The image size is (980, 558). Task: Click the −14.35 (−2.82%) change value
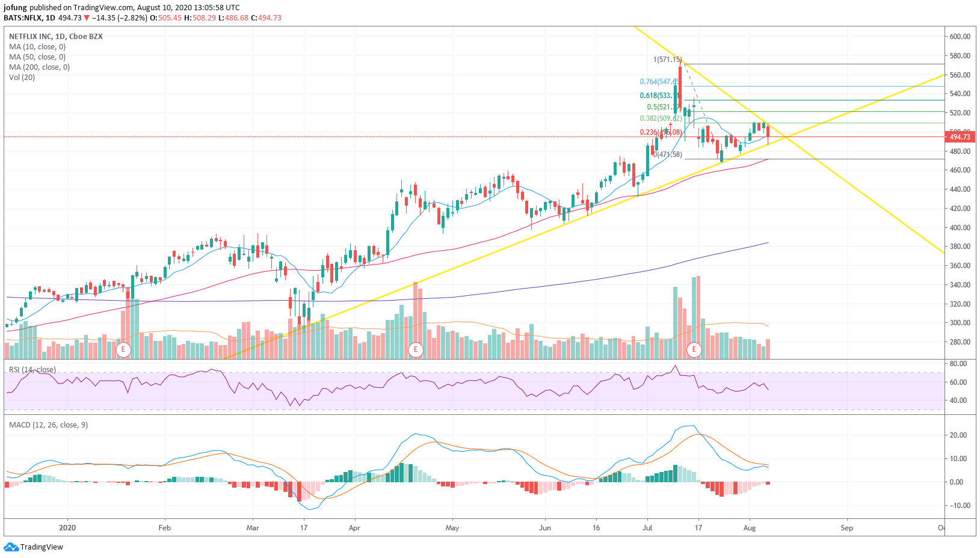tap(119, 18)
